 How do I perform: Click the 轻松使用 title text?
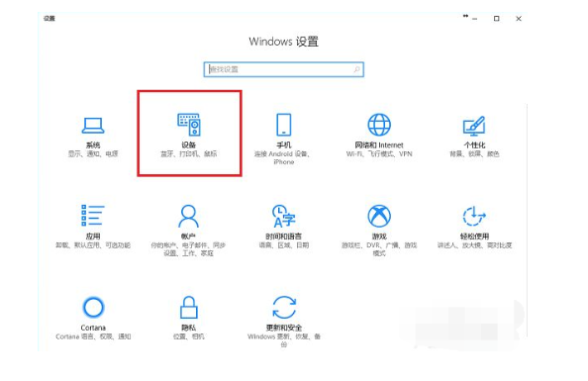[474, 237]
